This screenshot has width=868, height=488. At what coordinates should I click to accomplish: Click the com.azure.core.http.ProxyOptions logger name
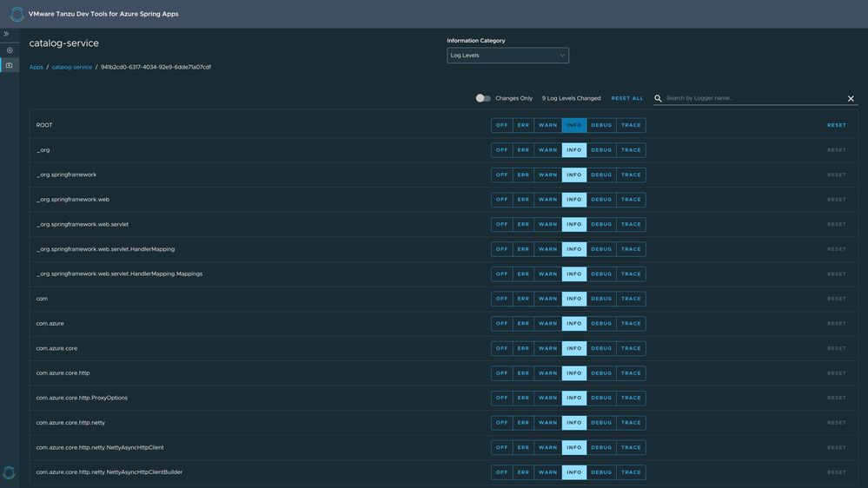[82, 398]
